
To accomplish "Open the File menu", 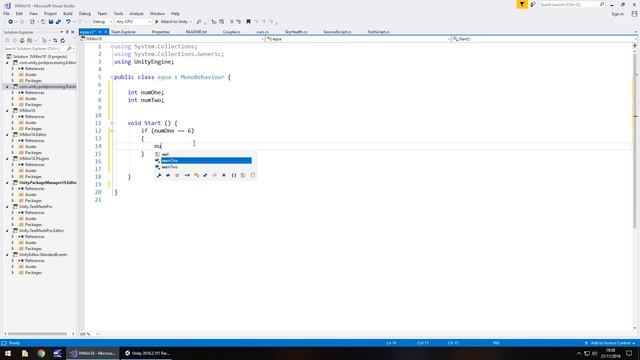I will 6,13.
